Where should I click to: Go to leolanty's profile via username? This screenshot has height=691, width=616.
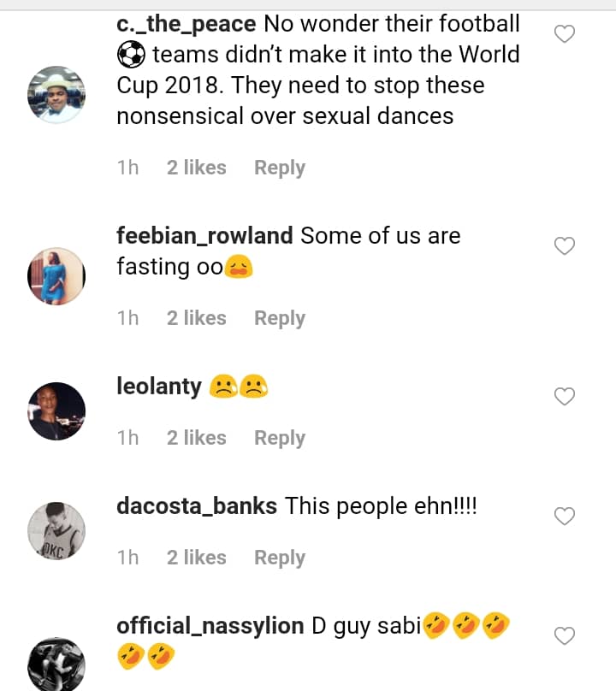tap(159, 387)
